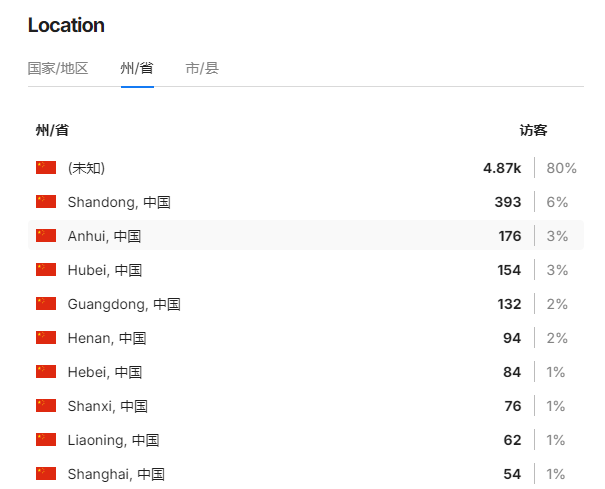
Task: Click the China flag beside Henan
Action: 46,338
